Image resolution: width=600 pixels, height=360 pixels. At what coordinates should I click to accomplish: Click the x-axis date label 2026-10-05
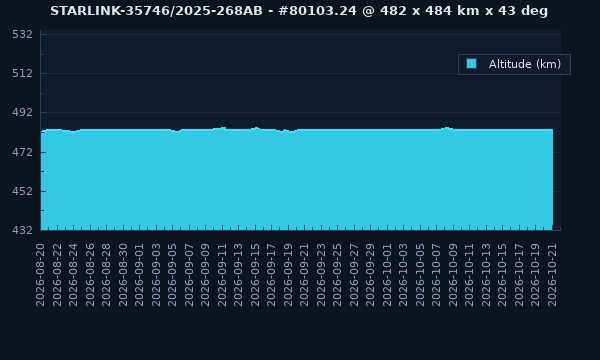point(420,275)
